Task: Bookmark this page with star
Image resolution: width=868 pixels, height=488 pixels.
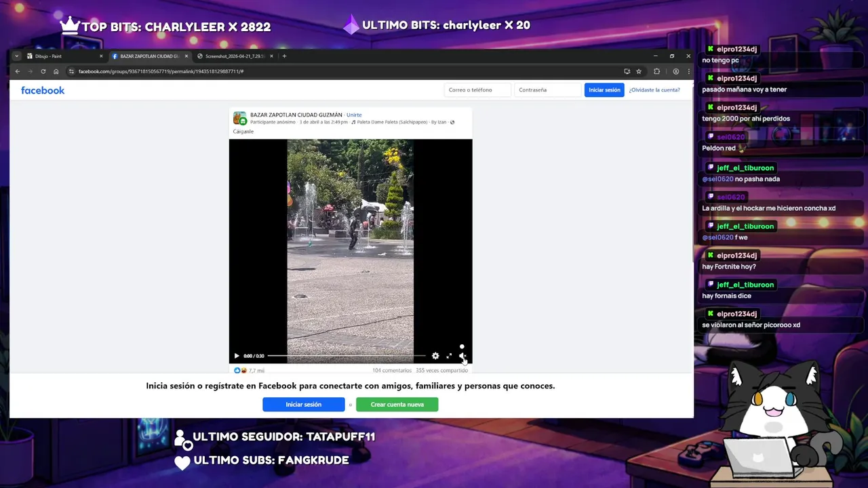Action: point(639,71)
